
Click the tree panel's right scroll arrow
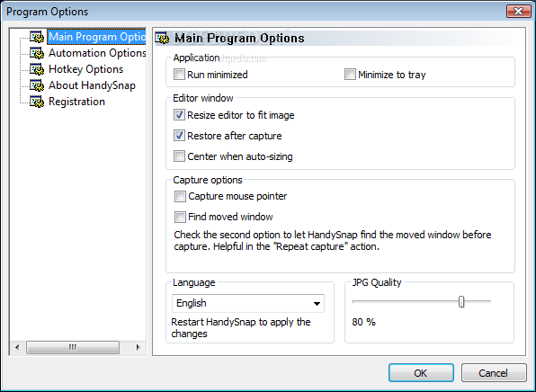[x=138, y=348]
